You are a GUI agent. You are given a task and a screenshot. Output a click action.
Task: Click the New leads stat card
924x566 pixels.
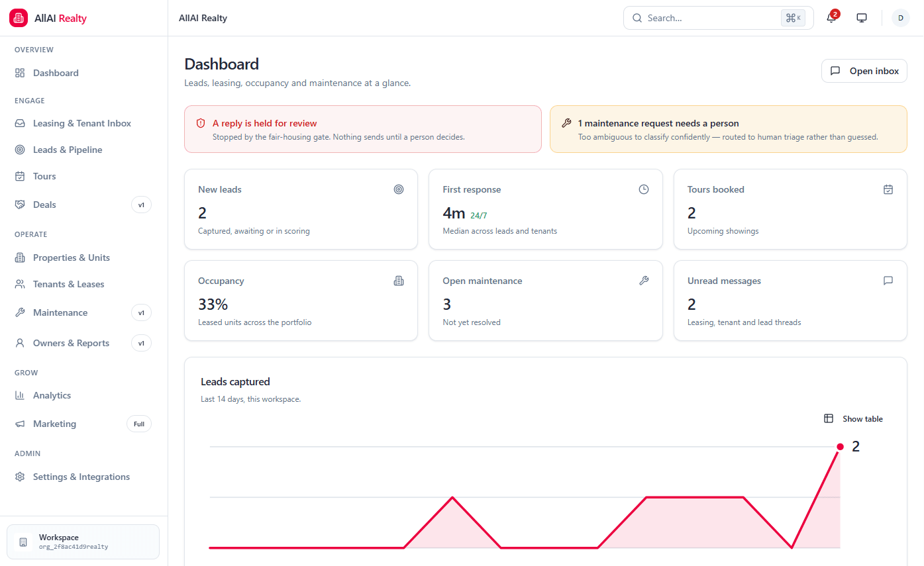pos(301,209)
